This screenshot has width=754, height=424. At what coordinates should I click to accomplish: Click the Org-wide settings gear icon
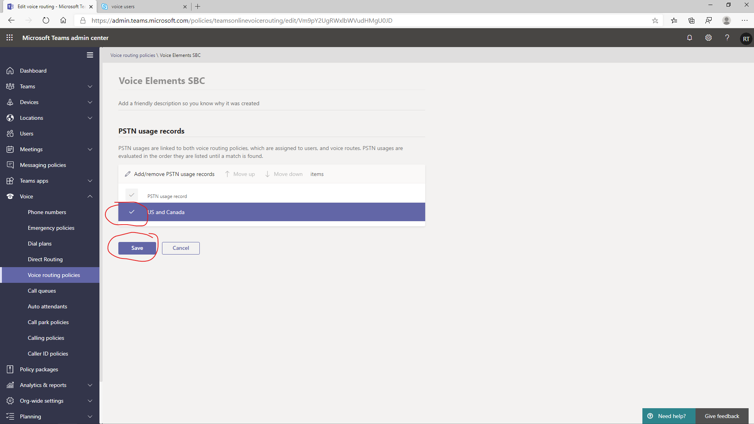10,400
